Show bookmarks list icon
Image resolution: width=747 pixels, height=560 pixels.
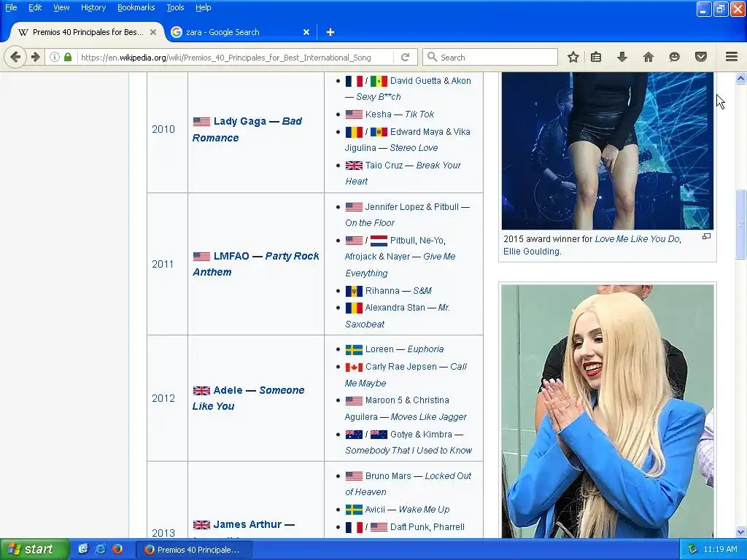(x=596, y=57)
